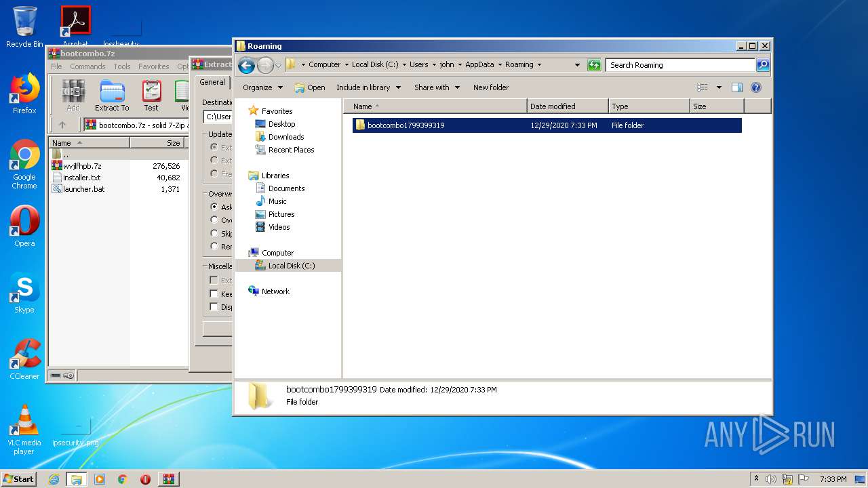This screenshot has height=488, width=868.
Task: Click the Start button
Action: 19,479
